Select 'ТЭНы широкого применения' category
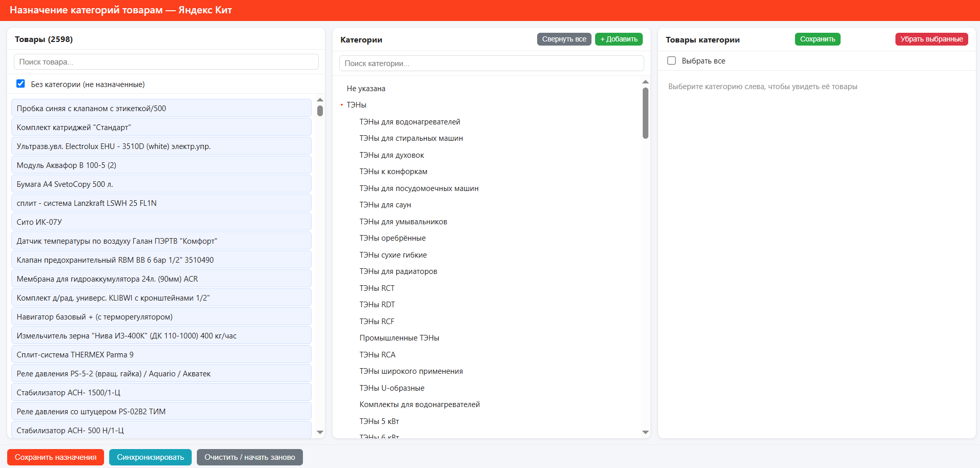 click(x=411, y=371)
